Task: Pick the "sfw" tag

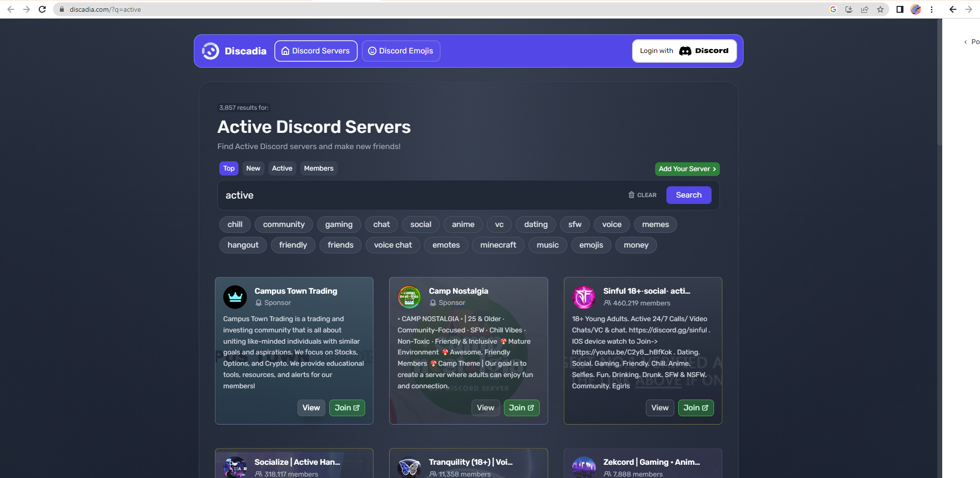Action: pos(575,225)
